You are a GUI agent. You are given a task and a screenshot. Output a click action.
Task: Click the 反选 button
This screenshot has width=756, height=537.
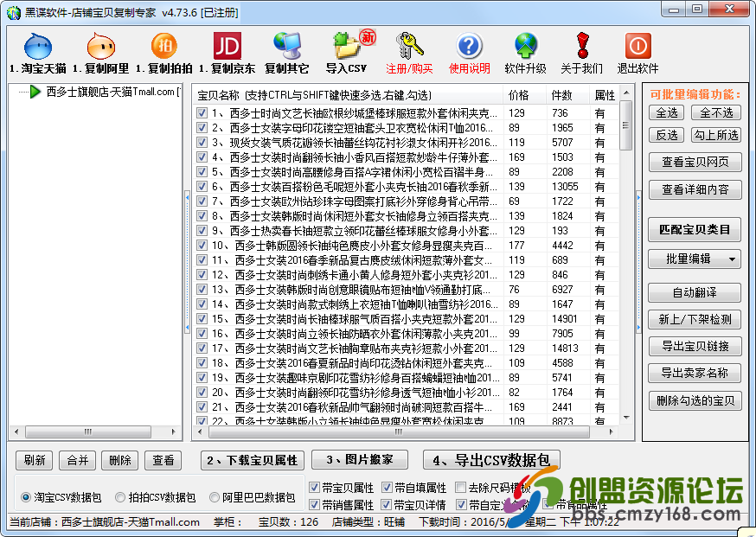[x=667, y=135]
